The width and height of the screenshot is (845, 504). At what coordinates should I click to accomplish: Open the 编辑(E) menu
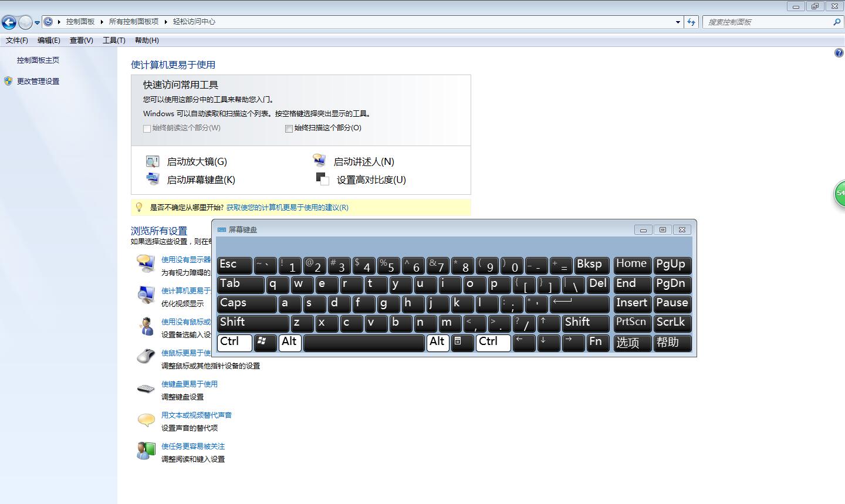pyautogui.click(x=49, y=40)
